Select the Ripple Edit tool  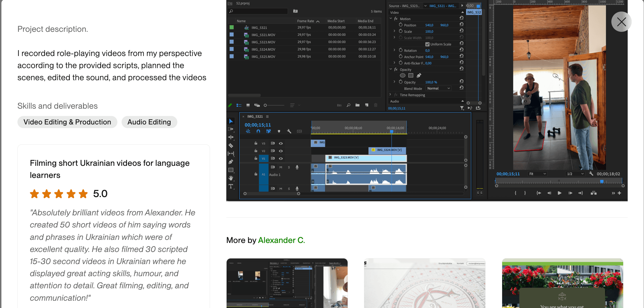click(231, 137)
